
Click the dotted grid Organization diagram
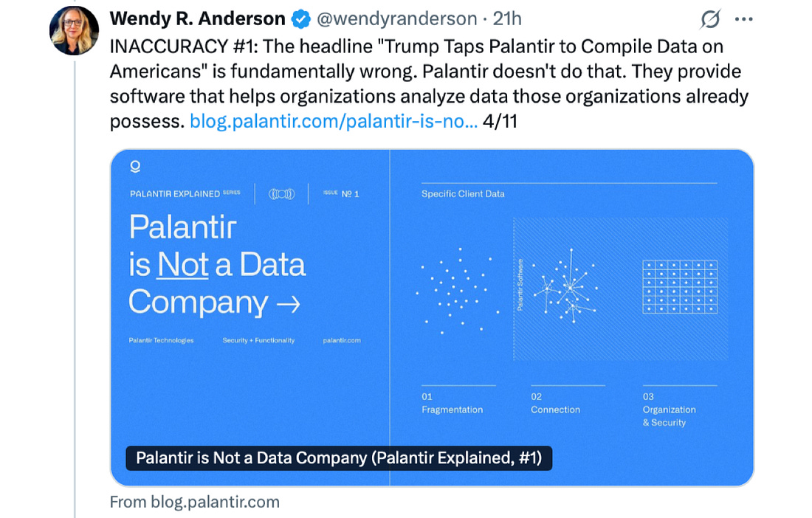(x=679, y=286)
